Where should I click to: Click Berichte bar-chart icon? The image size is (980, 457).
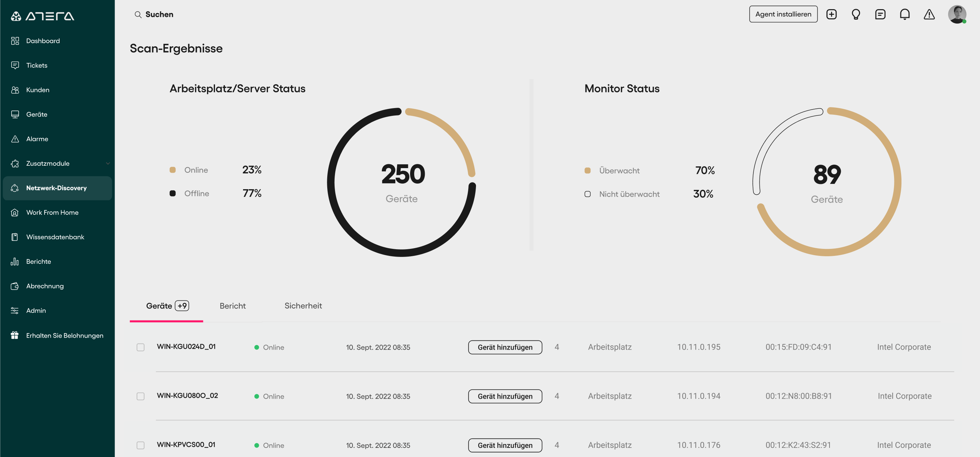point(15,261)
